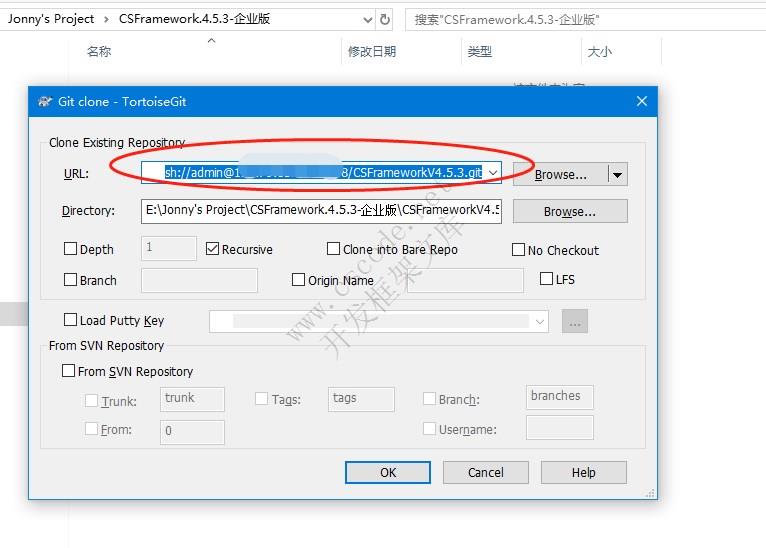Click Browse button for Directory
The height and width of the screenshot is (548, 766).
click(x=569, y=211)
